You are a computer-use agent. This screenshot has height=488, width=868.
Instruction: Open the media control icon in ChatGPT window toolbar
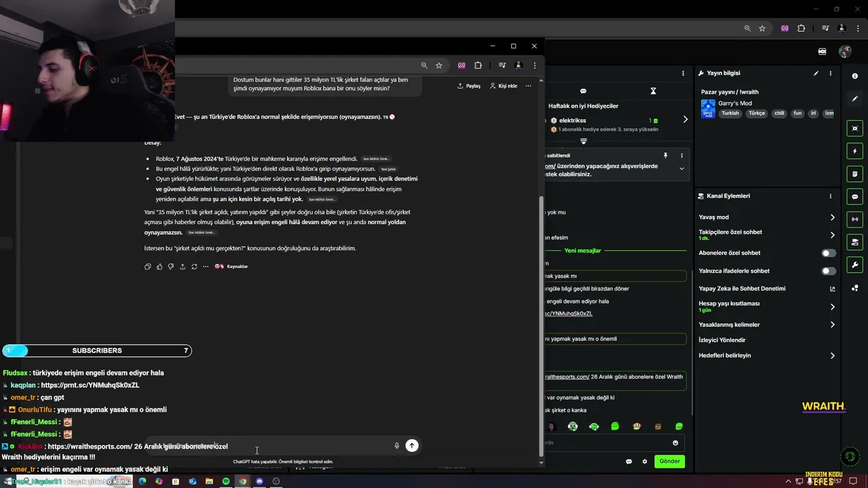tap(502, 65)
